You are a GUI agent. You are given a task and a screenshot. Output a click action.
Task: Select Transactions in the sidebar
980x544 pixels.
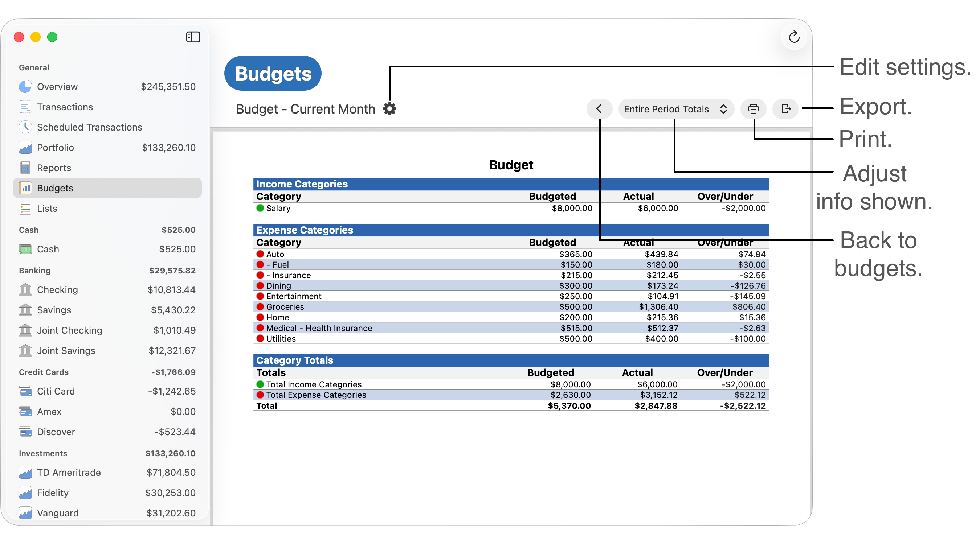click(x=65, y=107)
